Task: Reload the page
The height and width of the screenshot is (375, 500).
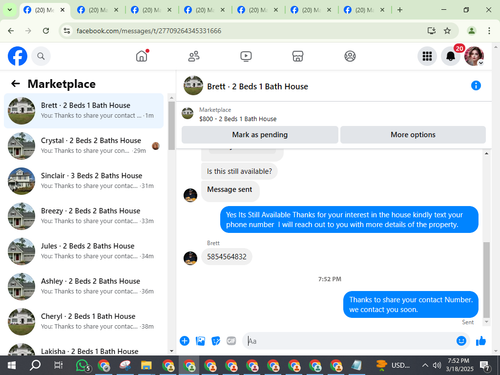Action: pyautogui.click(x=46, y=31)
